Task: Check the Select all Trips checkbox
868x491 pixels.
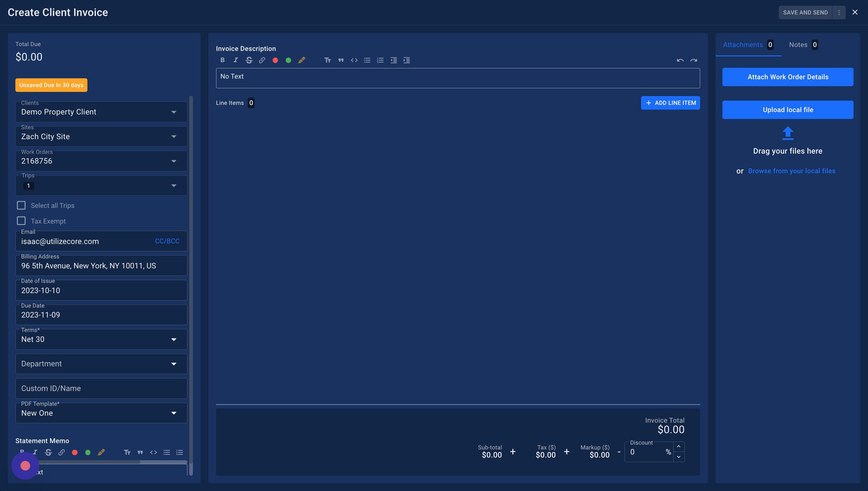Action: pos(21,205)
